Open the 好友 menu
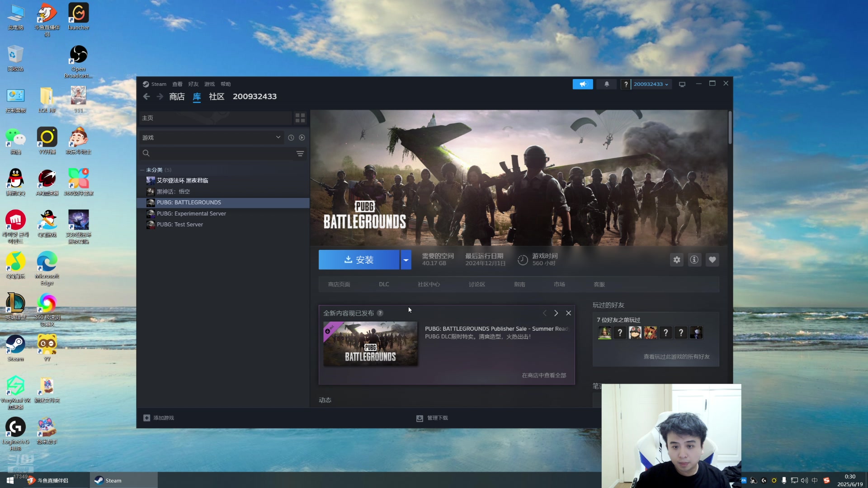868x488 pixels. coord(193,84)
